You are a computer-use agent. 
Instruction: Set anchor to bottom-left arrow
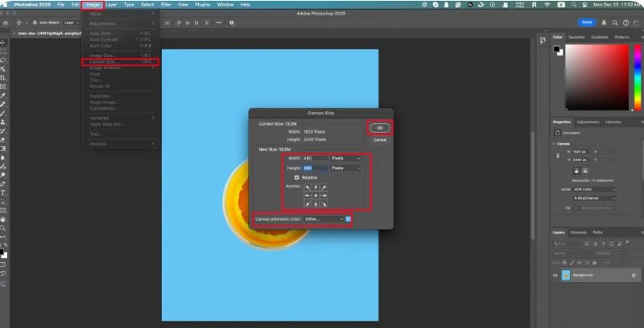(308, 203)
